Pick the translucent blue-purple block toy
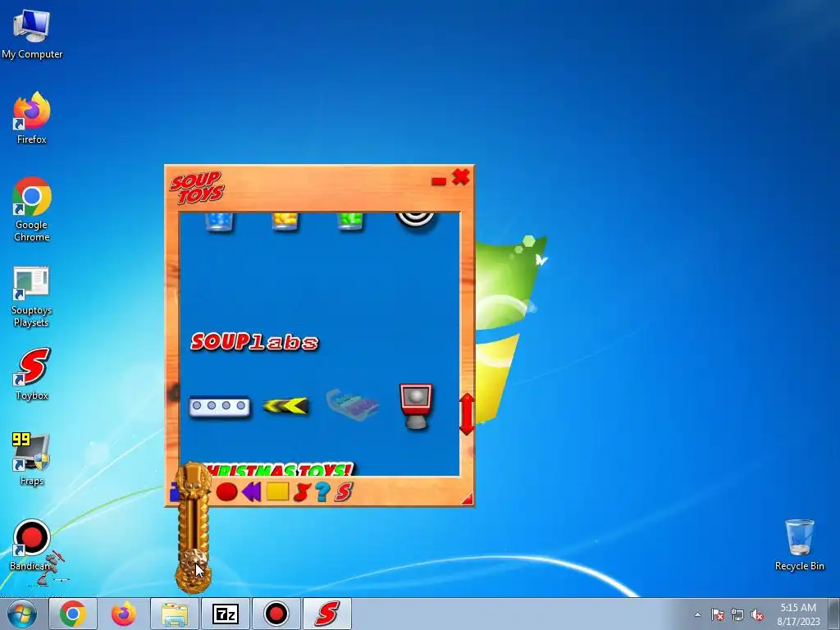The width and height of the screenshot is (840, 630). pos(352,404)
